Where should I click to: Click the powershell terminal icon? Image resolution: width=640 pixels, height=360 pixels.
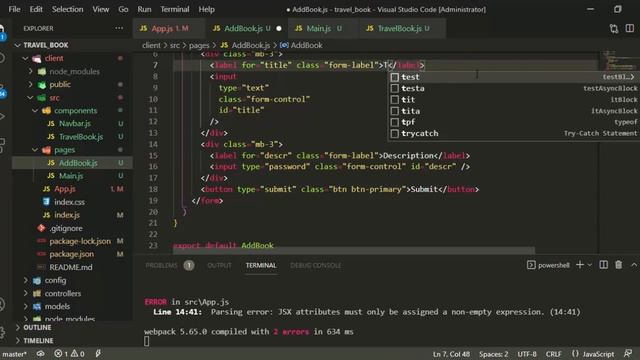pyautogui.click(x=531, y=265)
